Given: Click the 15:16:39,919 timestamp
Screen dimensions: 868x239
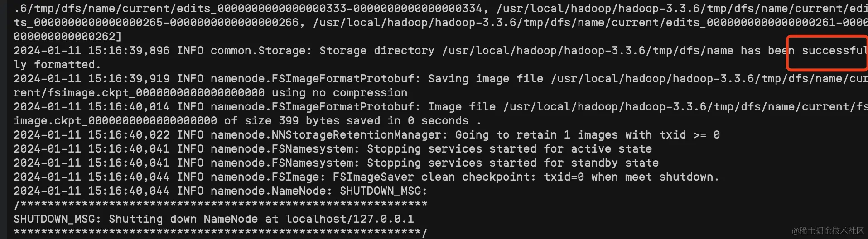Looking at the screenshot, I should point(129,79).
